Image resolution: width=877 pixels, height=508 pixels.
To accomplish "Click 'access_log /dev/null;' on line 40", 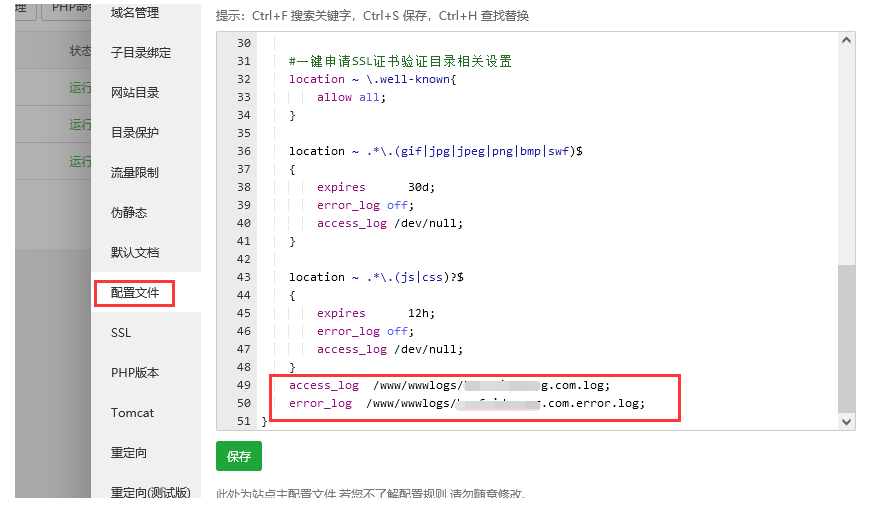I will tap(390, 223).
